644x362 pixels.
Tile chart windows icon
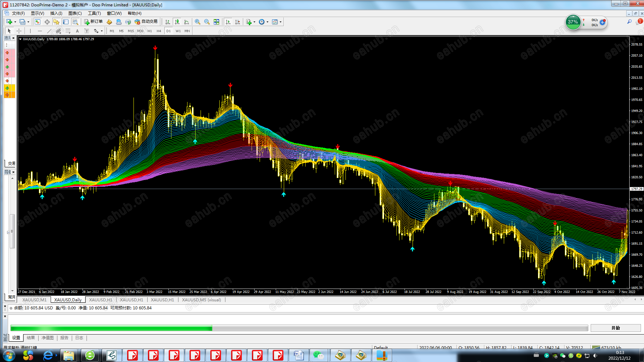[x=216, y=22]
